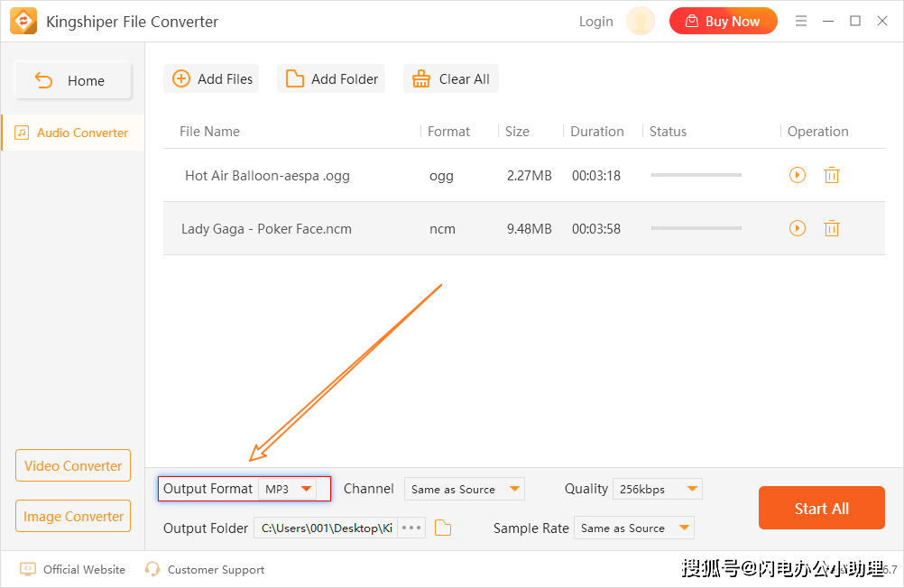Click the 9.48MB size cell
The image size is (904, 588).
pos(530,229)
